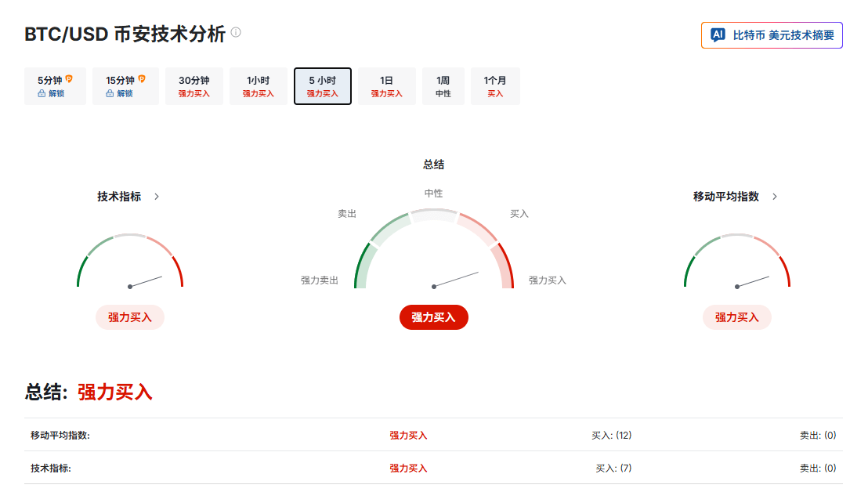Expand chevron next to 技术指标
Screen dimensions: 868x492
[157, 197]
